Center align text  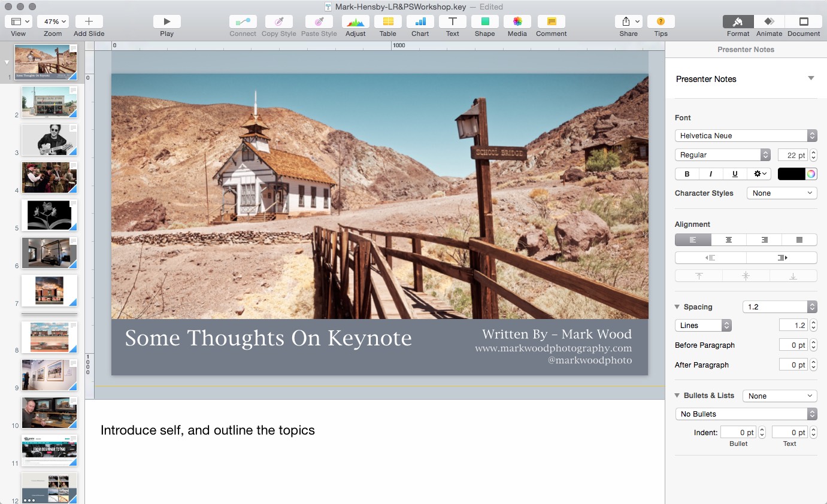pyautogui.click(x=729, y=240)
